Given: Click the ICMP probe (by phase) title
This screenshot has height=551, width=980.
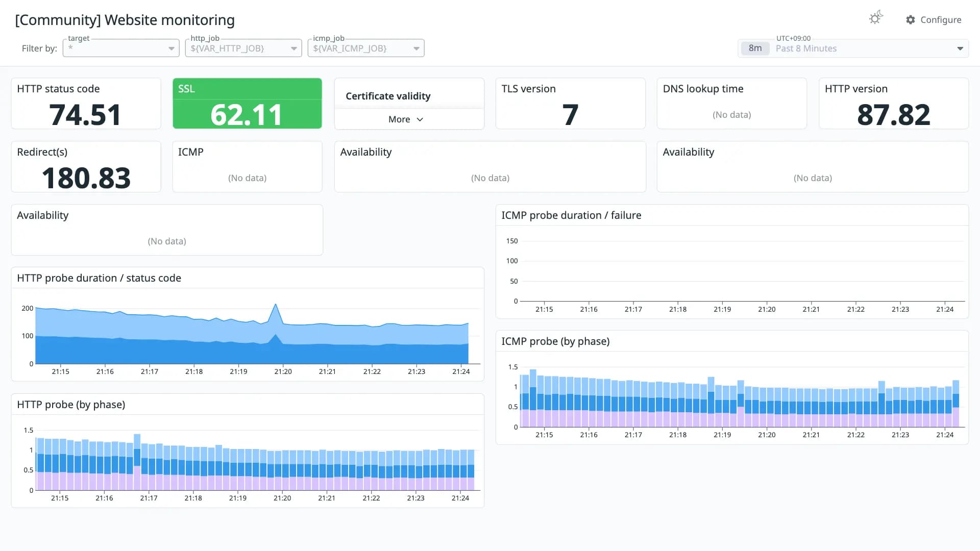Looking at the screenshot, I should click(x=555, y=341).
